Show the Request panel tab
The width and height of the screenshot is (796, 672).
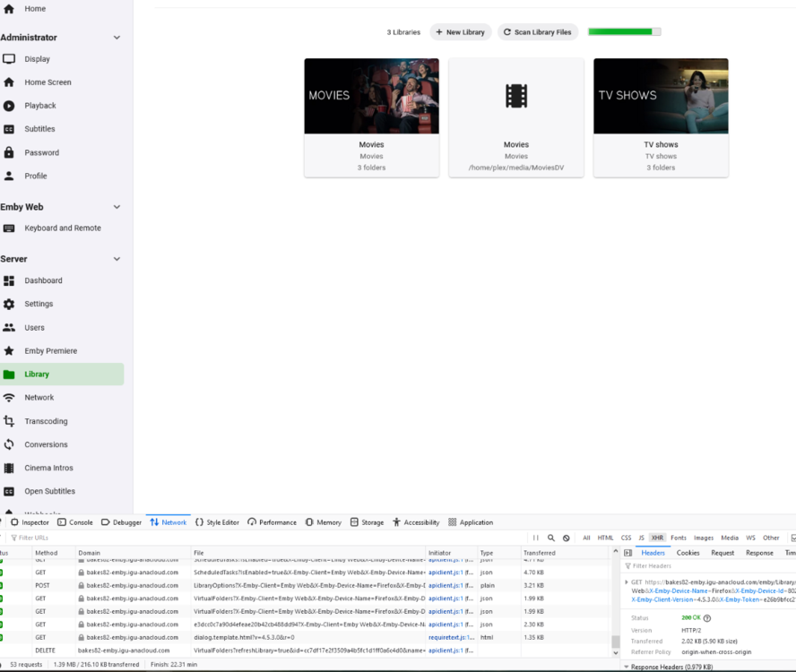coord(722,553)
